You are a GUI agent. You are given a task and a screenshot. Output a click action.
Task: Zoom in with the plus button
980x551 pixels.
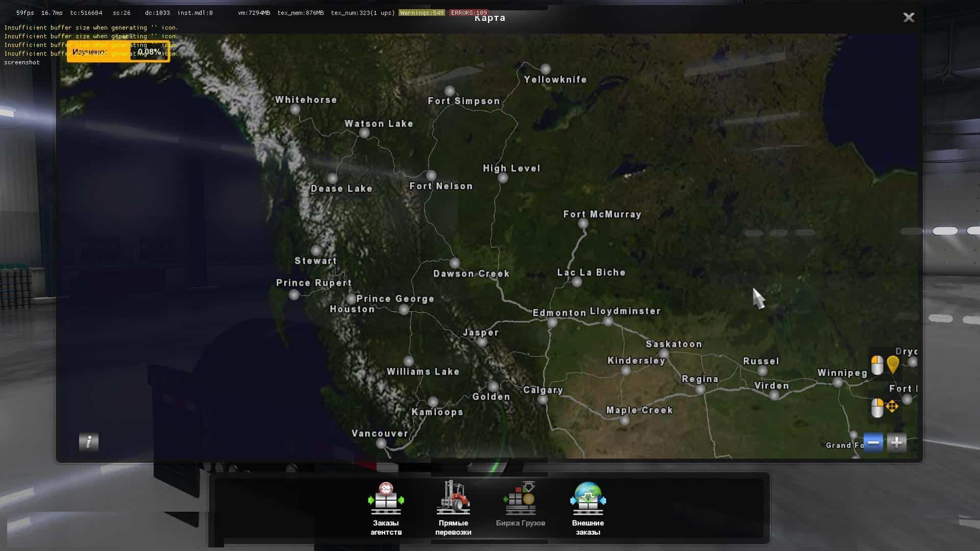point(897,442)
